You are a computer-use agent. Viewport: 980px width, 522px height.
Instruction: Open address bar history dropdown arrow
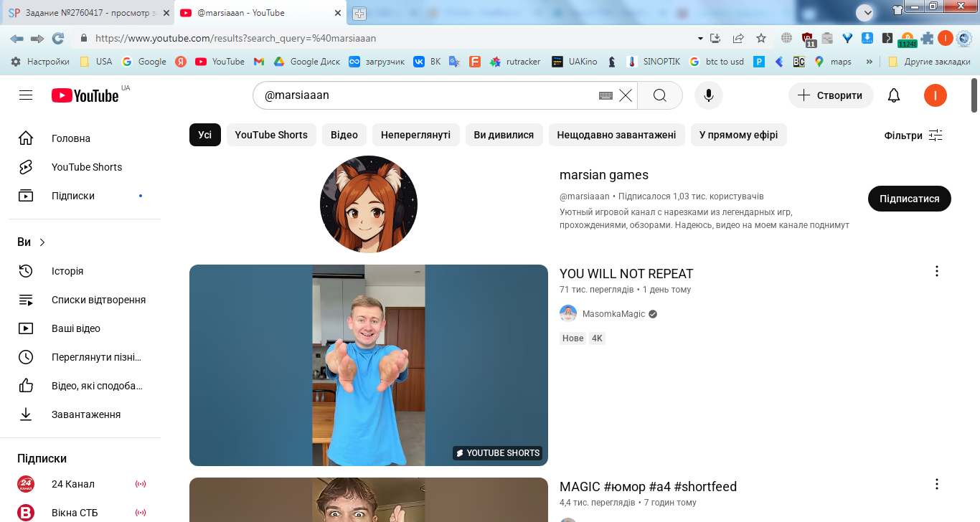[x=701, y=39]
